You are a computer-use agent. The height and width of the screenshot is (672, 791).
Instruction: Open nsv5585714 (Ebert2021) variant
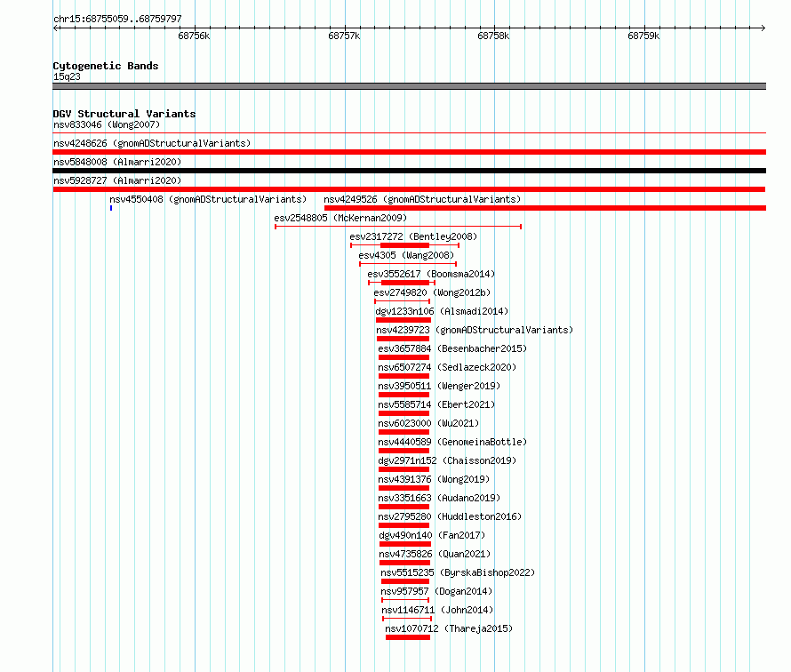coord(437,404)
